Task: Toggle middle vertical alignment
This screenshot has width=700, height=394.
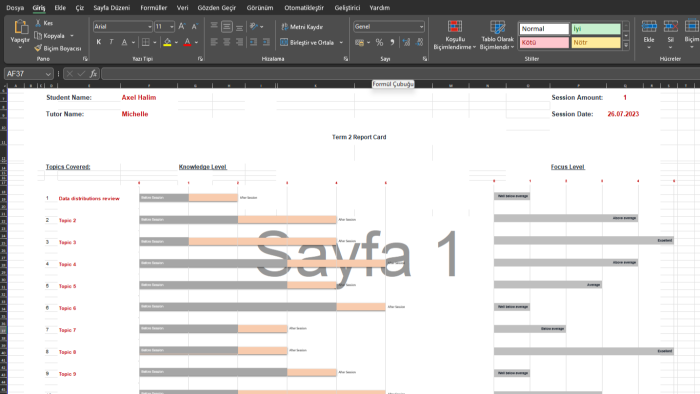Action: 227,27
